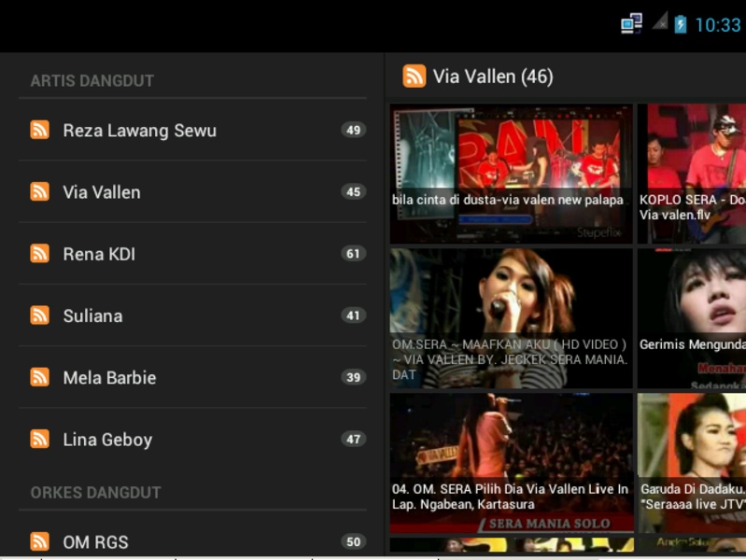Image resolution: width=746 pixels, height=560 pixels.
Task: Click ORKES DANGDUT section header
Action: click(95, 493)
